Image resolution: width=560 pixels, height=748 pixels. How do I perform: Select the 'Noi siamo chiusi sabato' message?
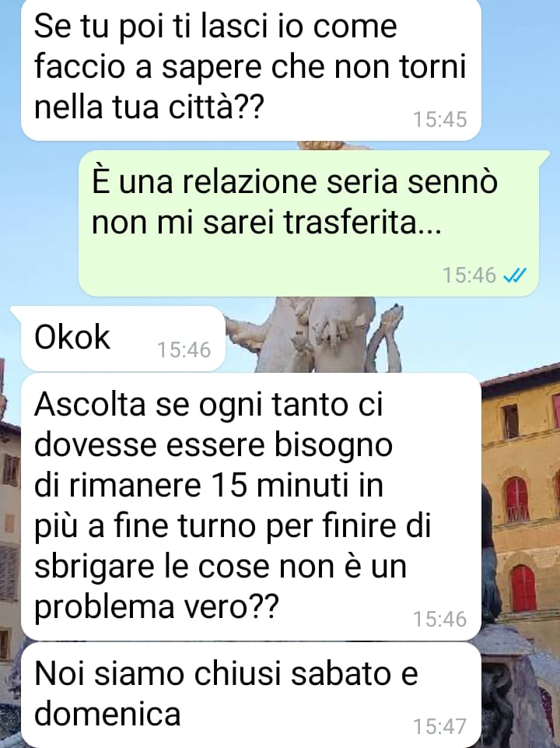[251, 694]
